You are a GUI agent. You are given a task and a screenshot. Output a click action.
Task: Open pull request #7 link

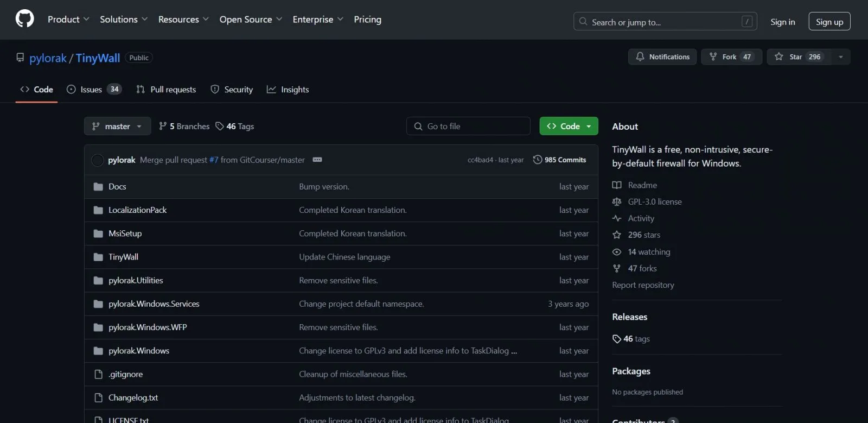pos(214,160)
